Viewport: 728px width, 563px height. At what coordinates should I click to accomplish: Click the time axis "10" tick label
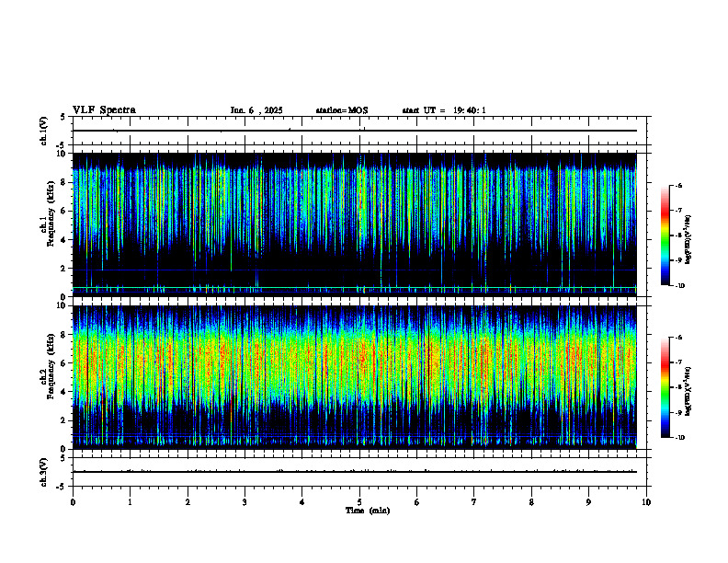click(646, 502)
